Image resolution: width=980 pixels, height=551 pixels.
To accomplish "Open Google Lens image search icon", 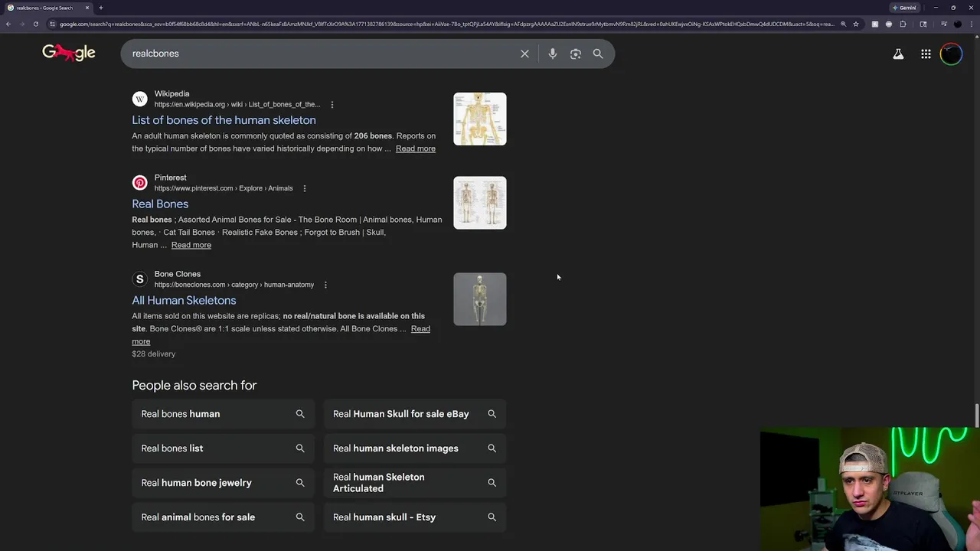I will tap(576, 54).
